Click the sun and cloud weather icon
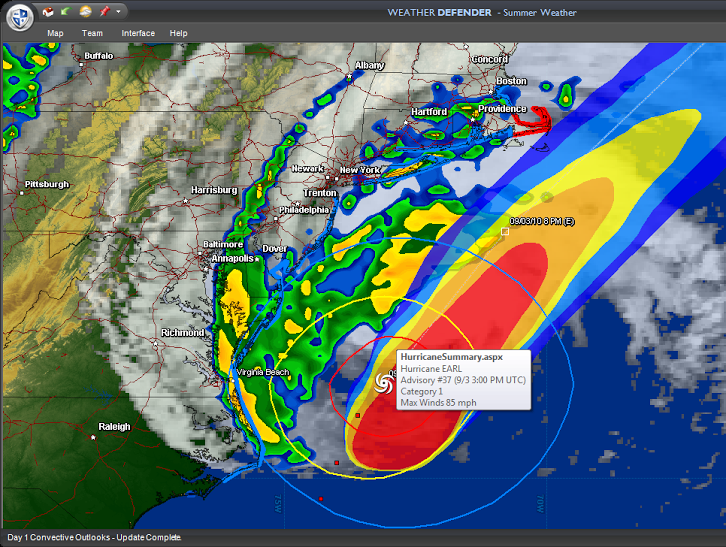 (x=85, y=12)
